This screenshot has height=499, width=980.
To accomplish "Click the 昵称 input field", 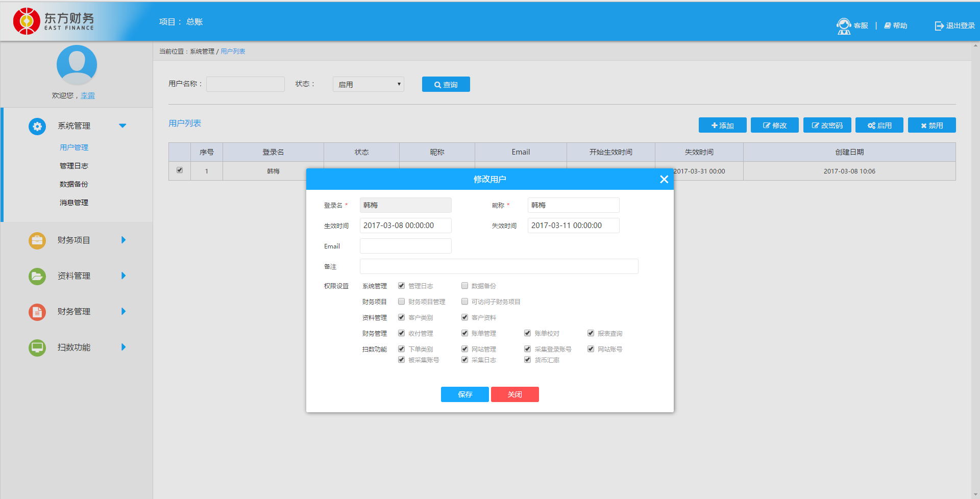I will (x=574, y=205).
